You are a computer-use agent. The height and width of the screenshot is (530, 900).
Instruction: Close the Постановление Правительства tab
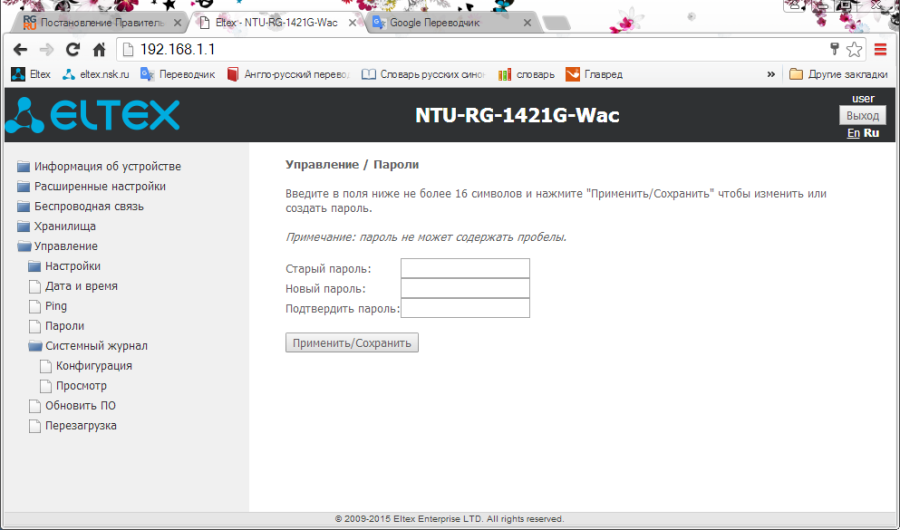tap(177, 23)
